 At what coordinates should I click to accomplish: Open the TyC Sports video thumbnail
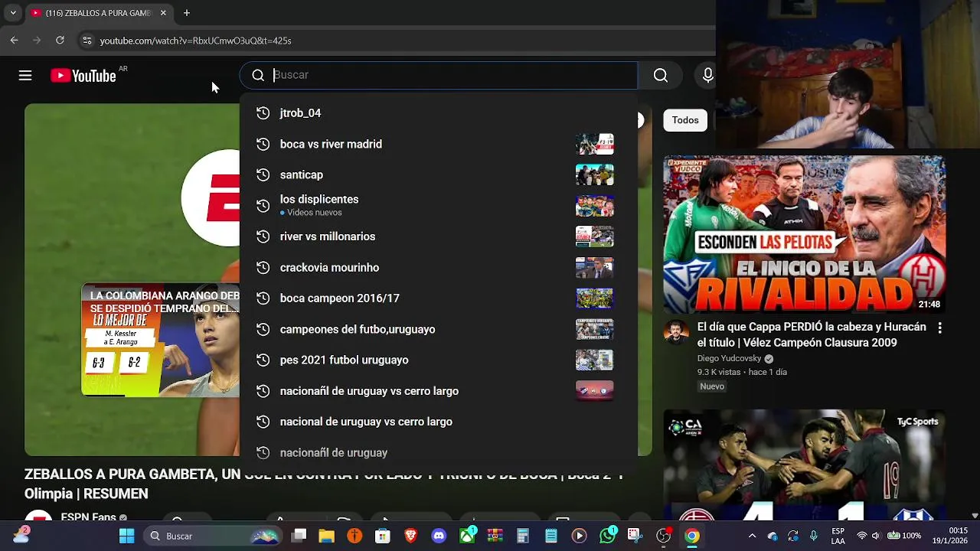point(805,465)
